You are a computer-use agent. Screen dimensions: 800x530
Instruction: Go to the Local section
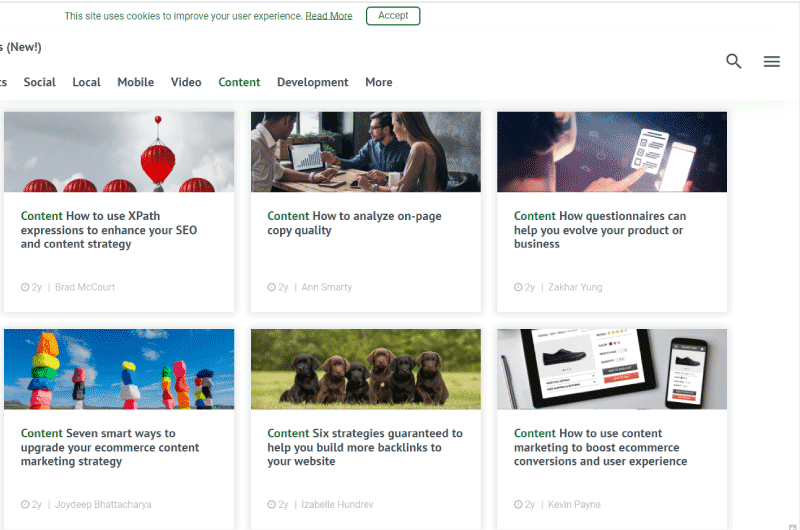click(86, 82)
